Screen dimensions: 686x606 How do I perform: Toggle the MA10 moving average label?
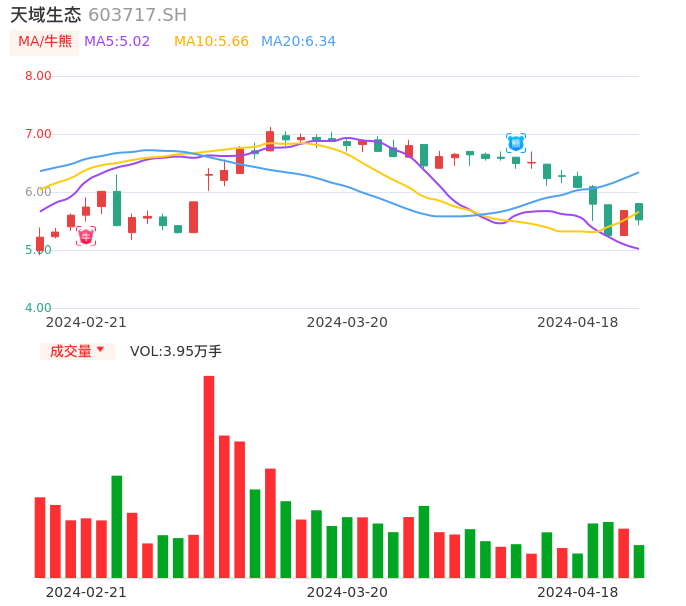(x=211, y=41)
